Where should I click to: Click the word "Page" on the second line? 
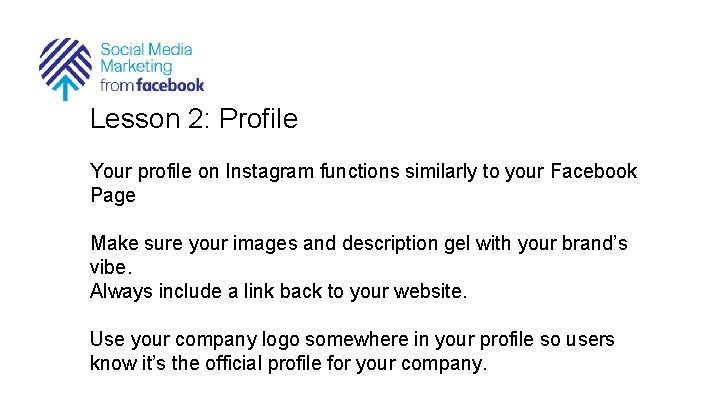click(x=113, y=195)
